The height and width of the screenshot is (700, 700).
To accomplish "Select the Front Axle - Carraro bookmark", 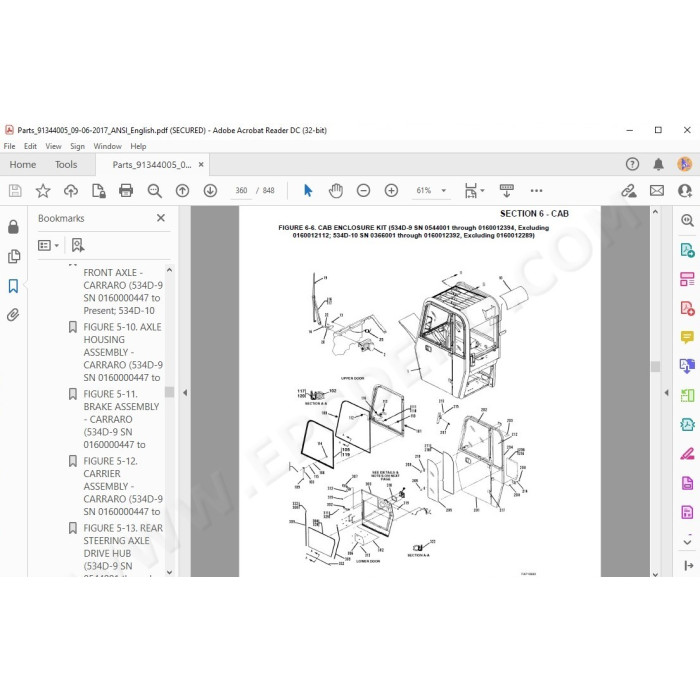I will [122, 292].
